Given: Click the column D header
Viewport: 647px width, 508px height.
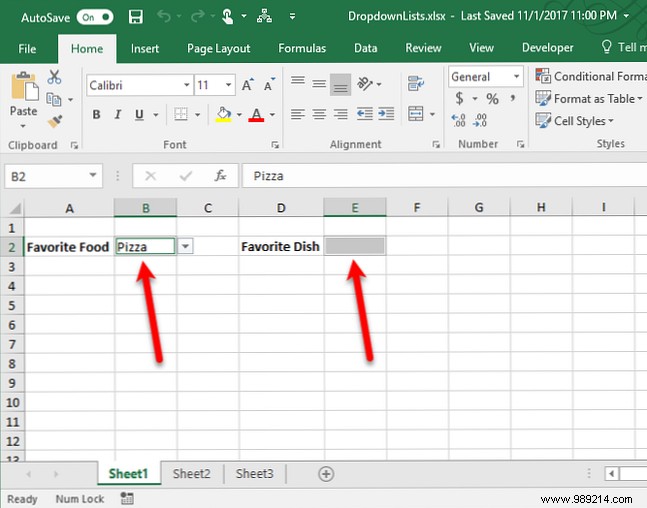Looking at the screenshot, I should click(281, 208).
